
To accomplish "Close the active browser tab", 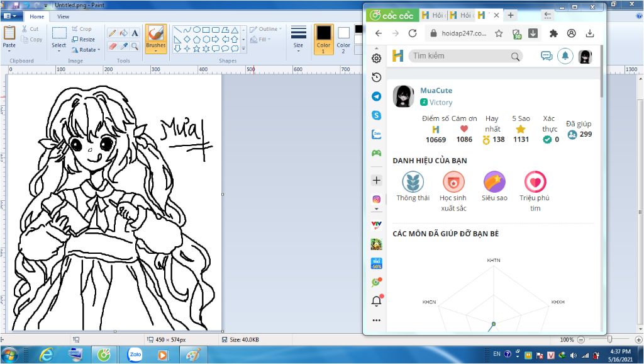I will pos(496,15).
